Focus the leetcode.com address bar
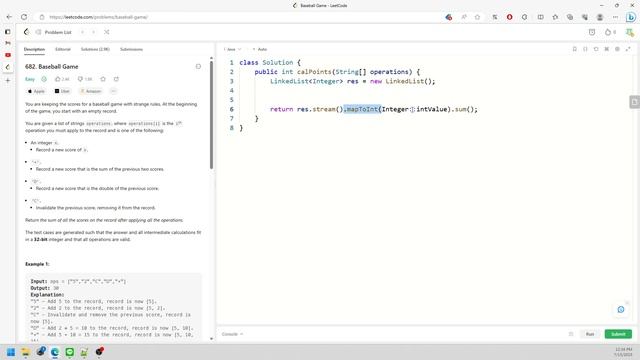The height and width of the screenshot is (360, 640). click(245, 17)
